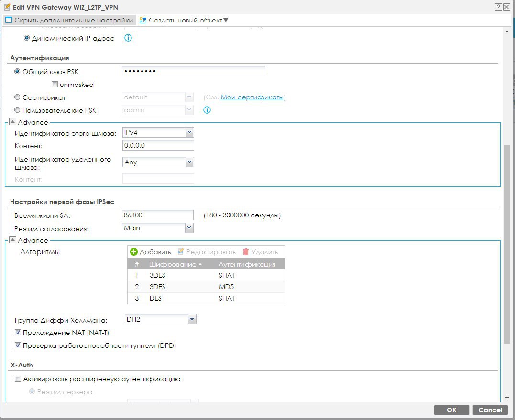Click the OK button
Image resolution: width=515 pixels, height=420 pixels.
point(451,410)
